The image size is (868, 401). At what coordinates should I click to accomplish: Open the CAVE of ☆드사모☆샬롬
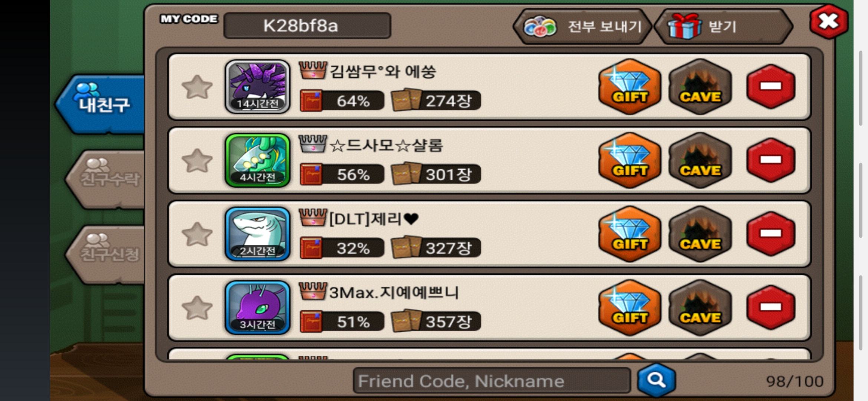[700, 160]
